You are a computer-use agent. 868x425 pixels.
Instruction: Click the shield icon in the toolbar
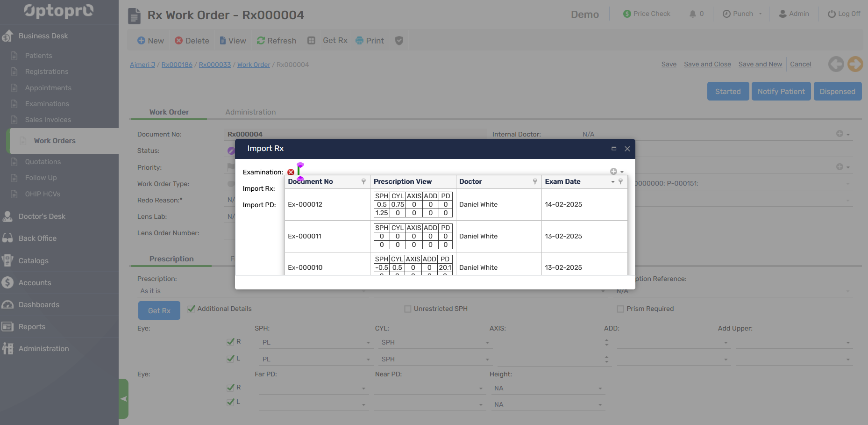click(399, 41)
